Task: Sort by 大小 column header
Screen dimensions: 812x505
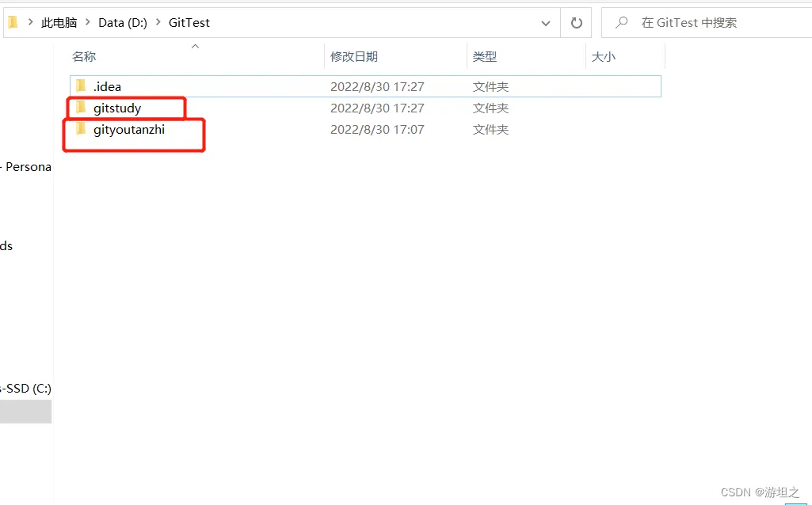Action: (x=604, y=56)
